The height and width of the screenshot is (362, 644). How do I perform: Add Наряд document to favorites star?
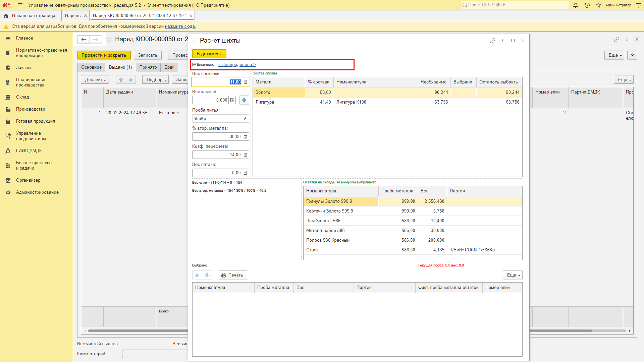[x=109, y=40]
